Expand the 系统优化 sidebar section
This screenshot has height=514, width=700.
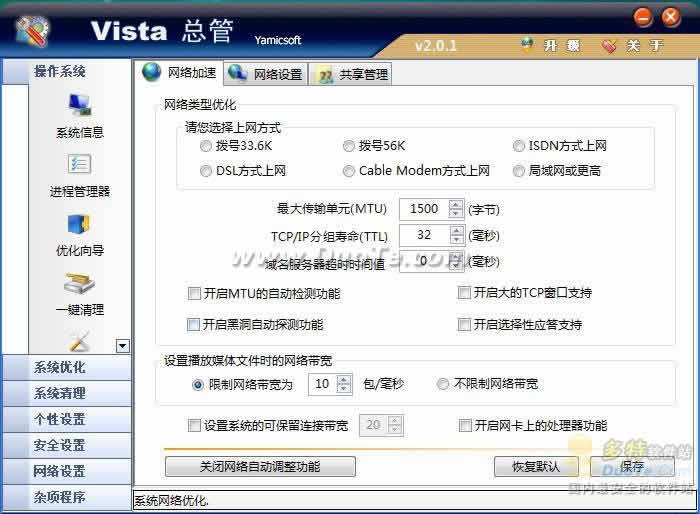67,368
